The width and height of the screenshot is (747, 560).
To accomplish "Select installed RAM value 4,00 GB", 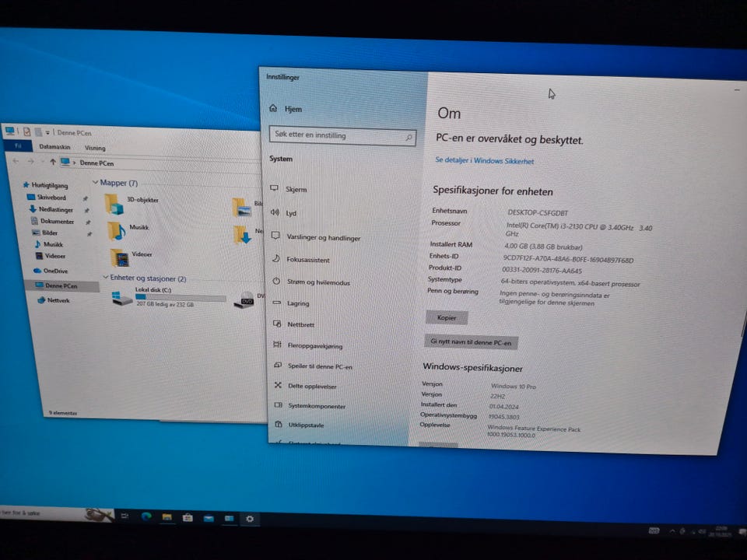I will pos(543,247).
